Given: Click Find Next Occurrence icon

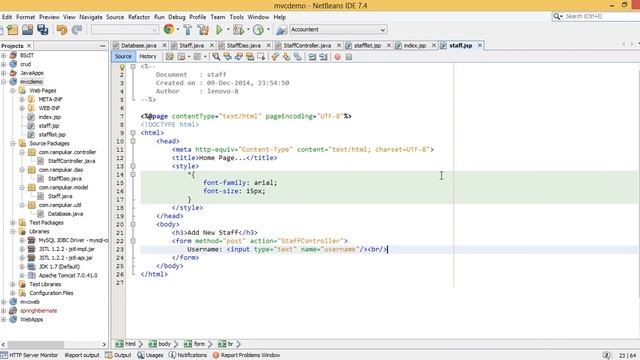Looking at the screenshot, I should [239, 57].
